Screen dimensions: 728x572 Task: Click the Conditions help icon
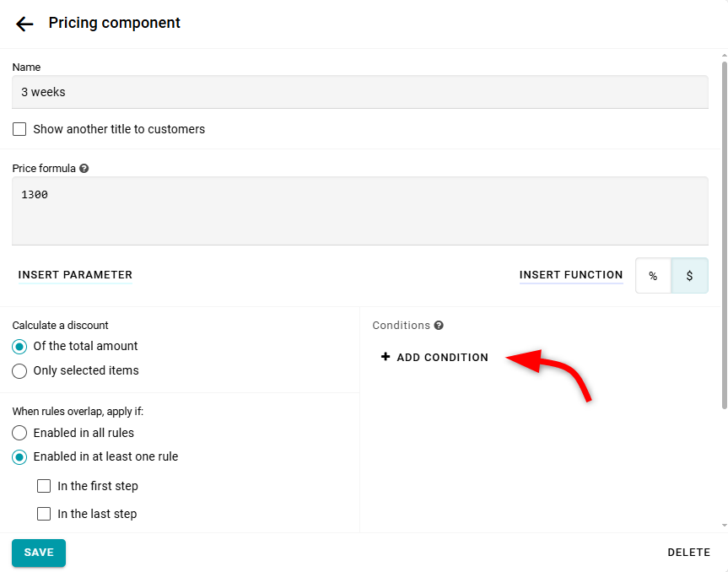click(x=439, y=326)
